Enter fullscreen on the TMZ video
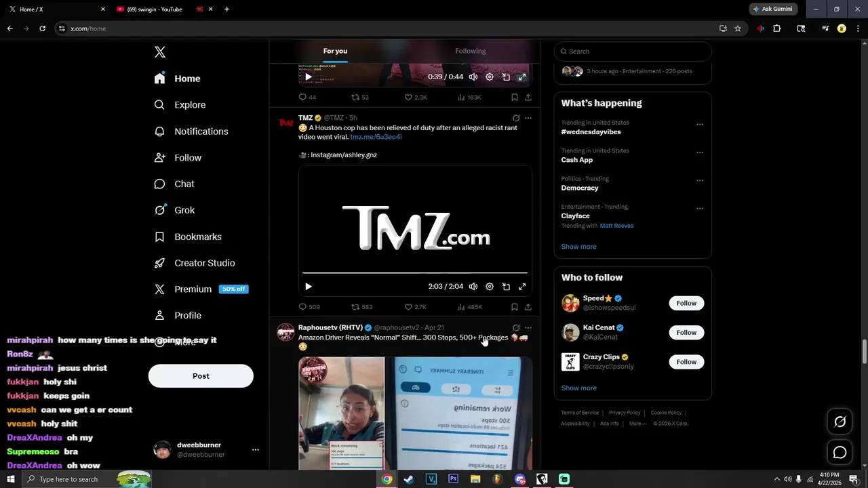 (x=522, y=287)
